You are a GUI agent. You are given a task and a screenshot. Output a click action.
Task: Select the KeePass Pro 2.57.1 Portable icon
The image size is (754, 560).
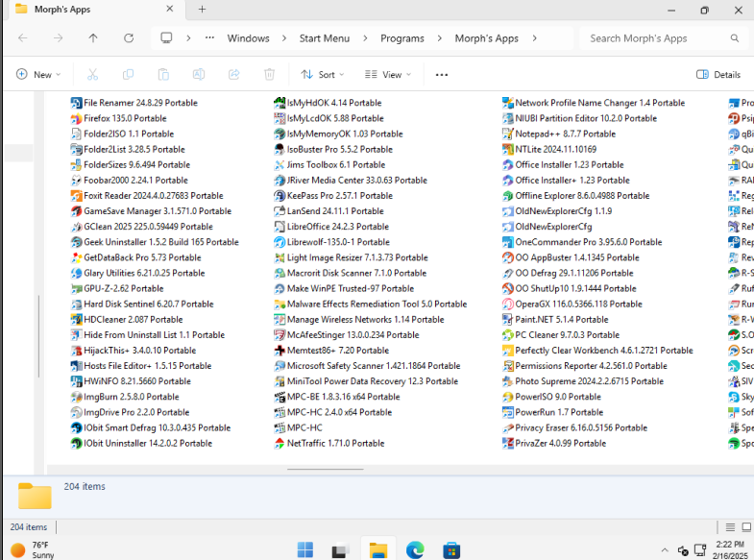[x=280, y=196]
